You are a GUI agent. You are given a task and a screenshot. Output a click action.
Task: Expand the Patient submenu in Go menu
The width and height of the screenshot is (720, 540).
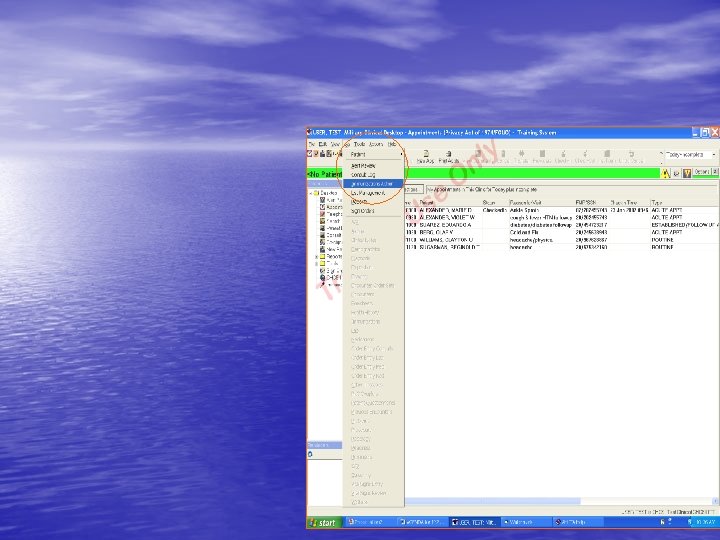373,154
